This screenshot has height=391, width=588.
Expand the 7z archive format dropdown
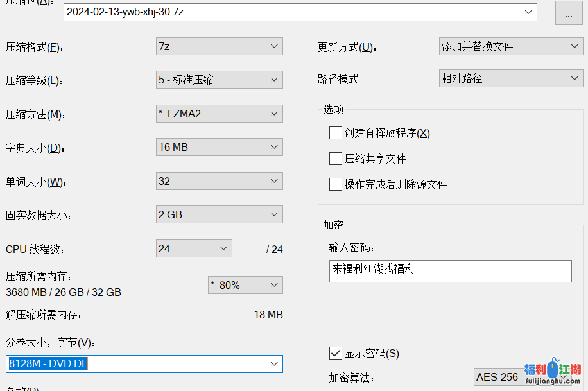click(x=275, y=46)
